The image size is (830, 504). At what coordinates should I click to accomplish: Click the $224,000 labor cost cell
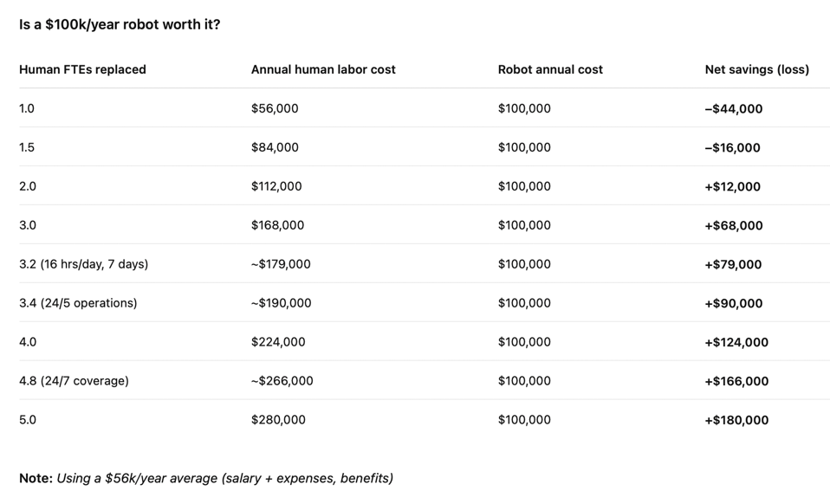pyautogui.click(x=278, y=342)
